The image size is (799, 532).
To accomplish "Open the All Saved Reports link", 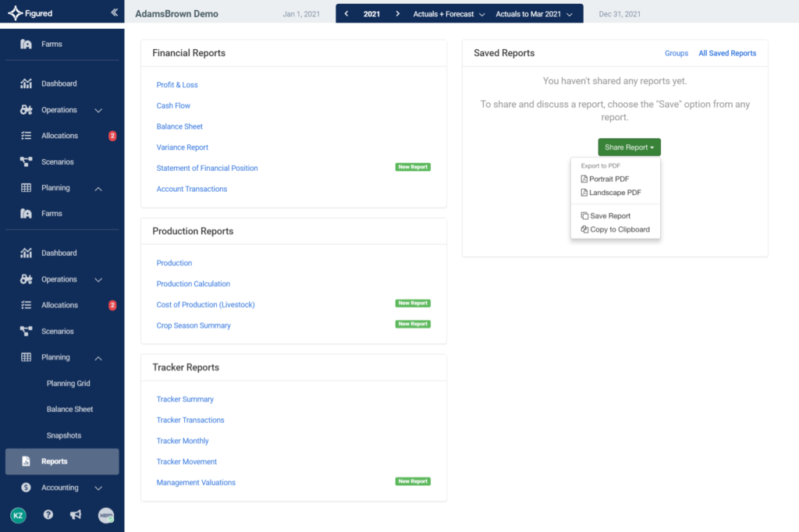I will click(727, 53).
